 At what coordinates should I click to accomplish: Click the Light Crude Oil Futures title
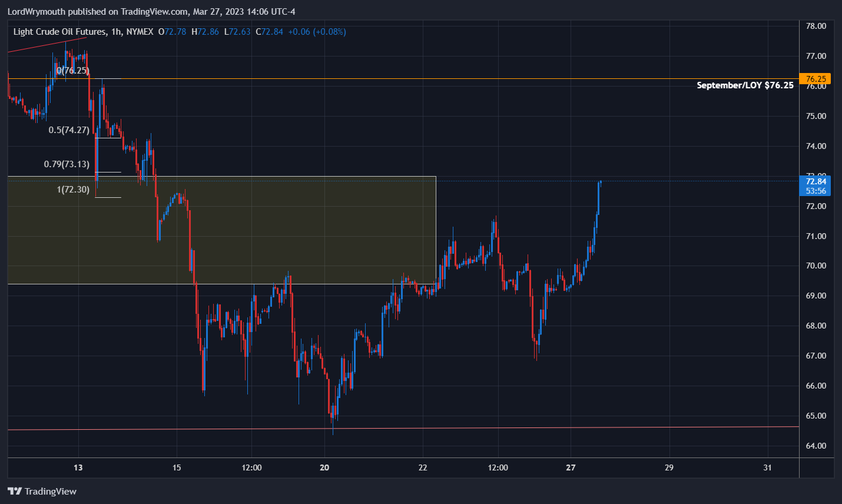[60, 32]
